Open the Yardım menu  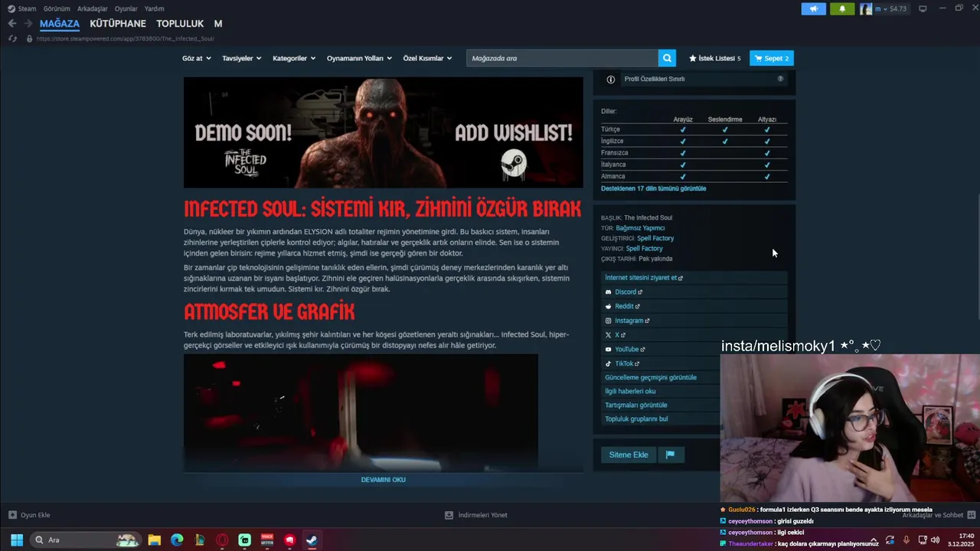pyautogui.click(x=155, y=8)
